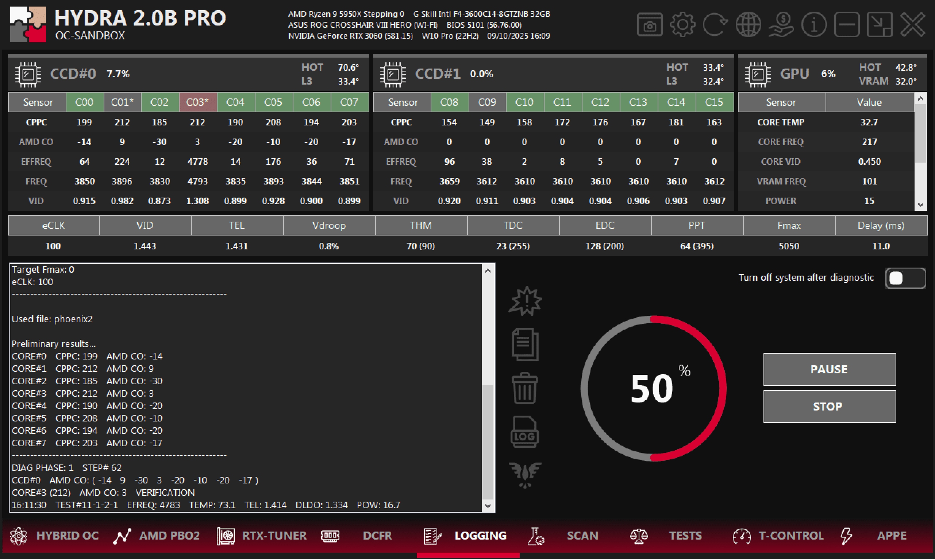Toggle core C01* header cell

tap(122, 102)
